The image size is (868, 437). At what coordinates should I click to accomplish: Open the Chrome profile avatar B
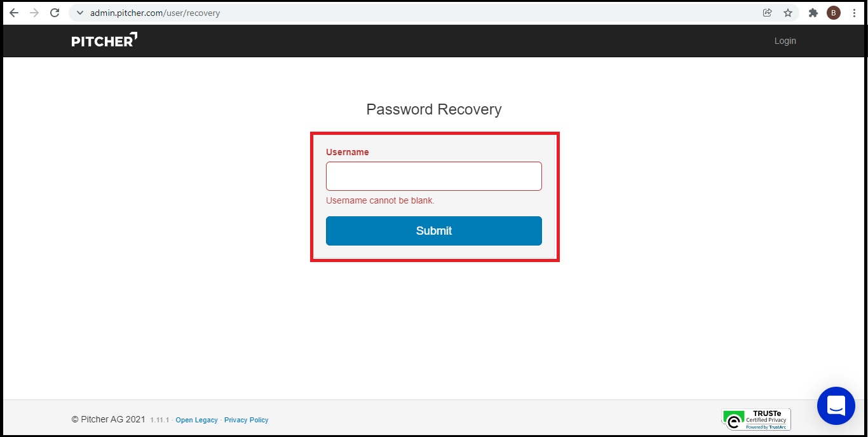point(833,13)
